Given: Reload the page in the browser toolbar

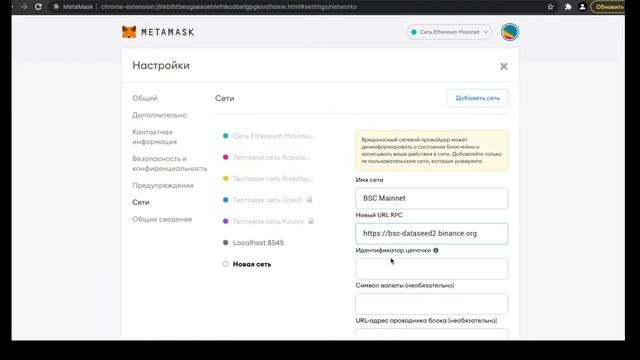Looking at the screenshot, I should pos(38,7).
